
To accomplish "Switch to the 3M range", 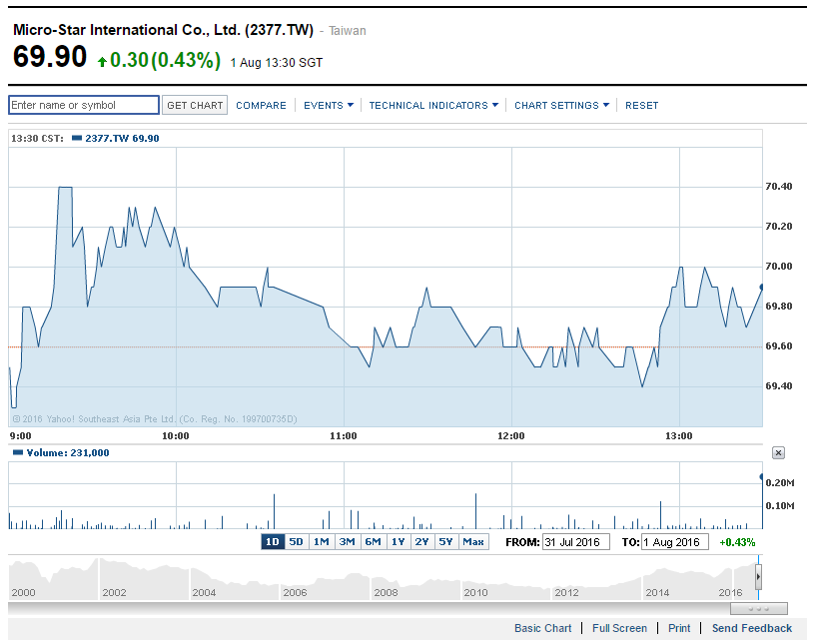I will 347,542.
